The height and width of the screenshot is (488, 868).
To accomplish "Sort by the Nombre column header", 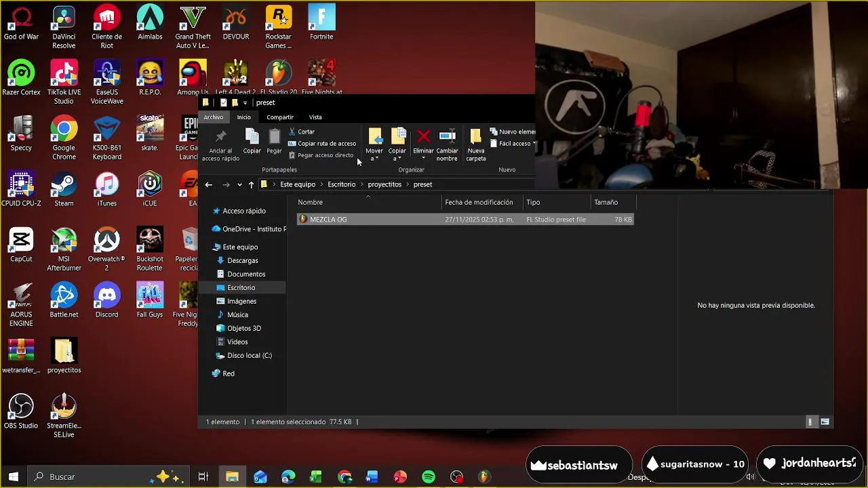I will point(369,202).
